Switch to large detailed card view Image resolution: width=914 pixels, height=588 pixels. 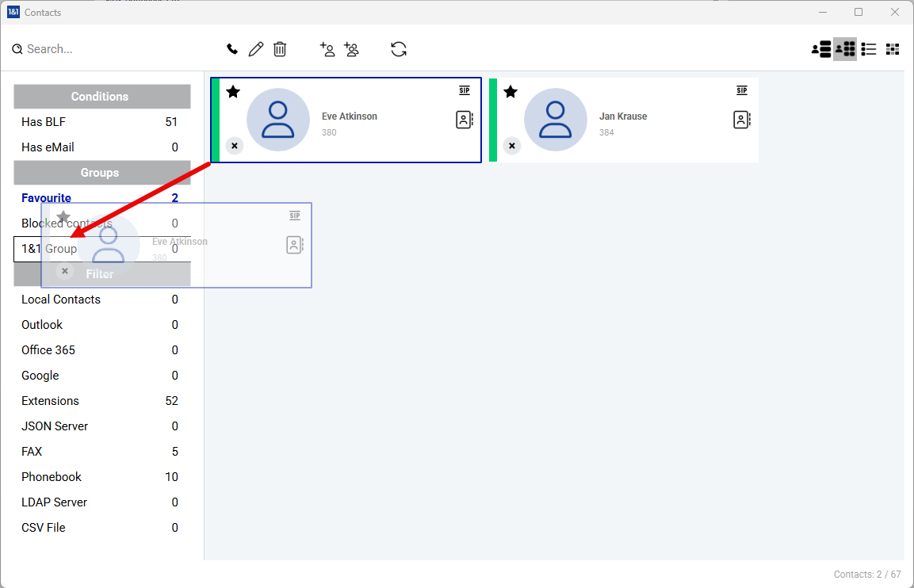pos(821,49)
